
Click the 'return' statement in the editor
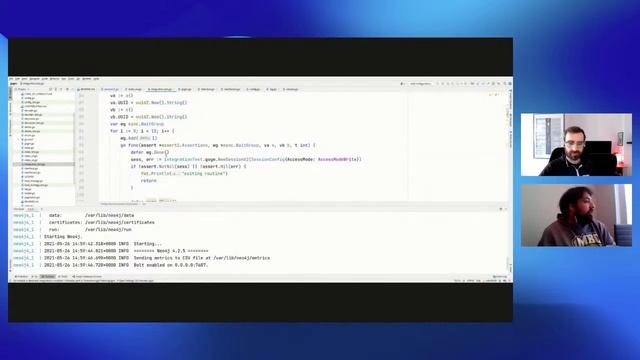click(x=149, y=180)
